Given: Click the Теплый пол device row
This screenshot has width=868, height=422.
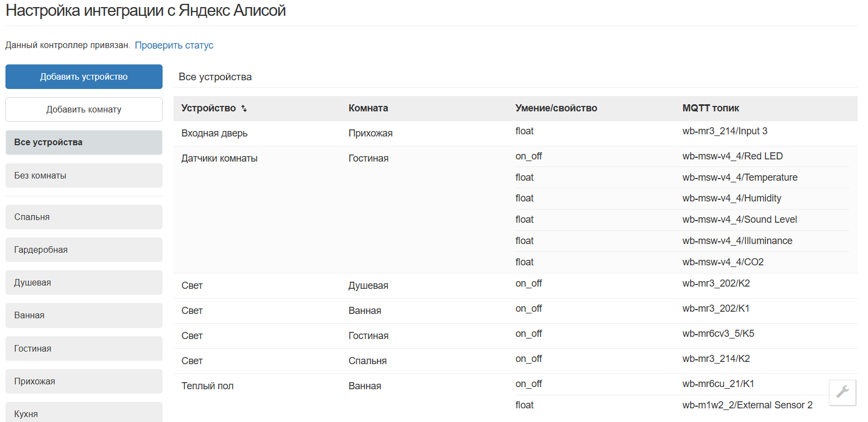Looking at the screenshot, I should 207,386.
